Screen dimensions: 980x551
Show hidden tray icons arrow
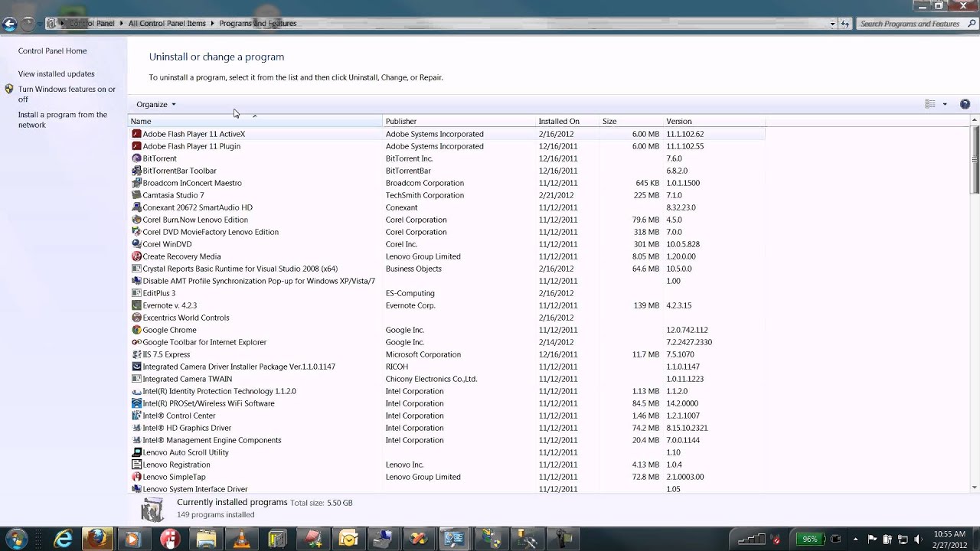coord(855,539)
